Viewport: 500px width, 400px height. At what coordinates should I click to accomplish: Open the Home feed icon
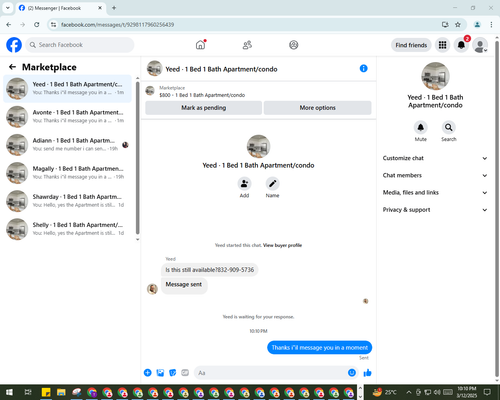[200, 45]
